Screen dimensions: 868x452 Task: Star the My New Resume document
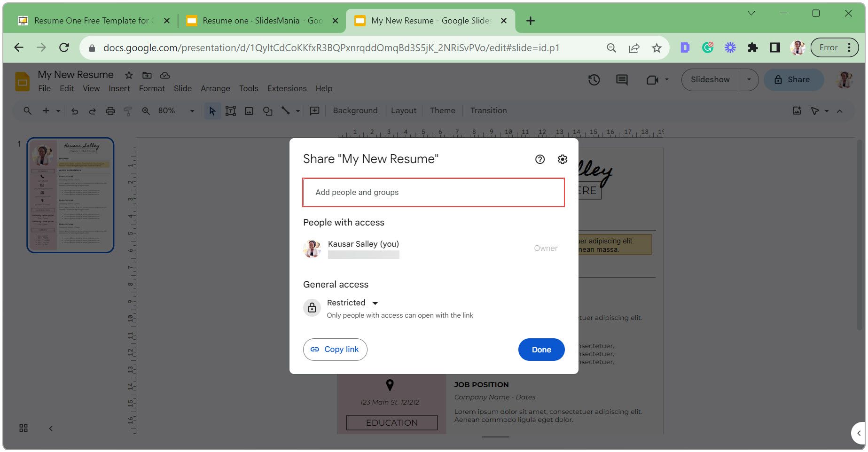click(129, 75)
